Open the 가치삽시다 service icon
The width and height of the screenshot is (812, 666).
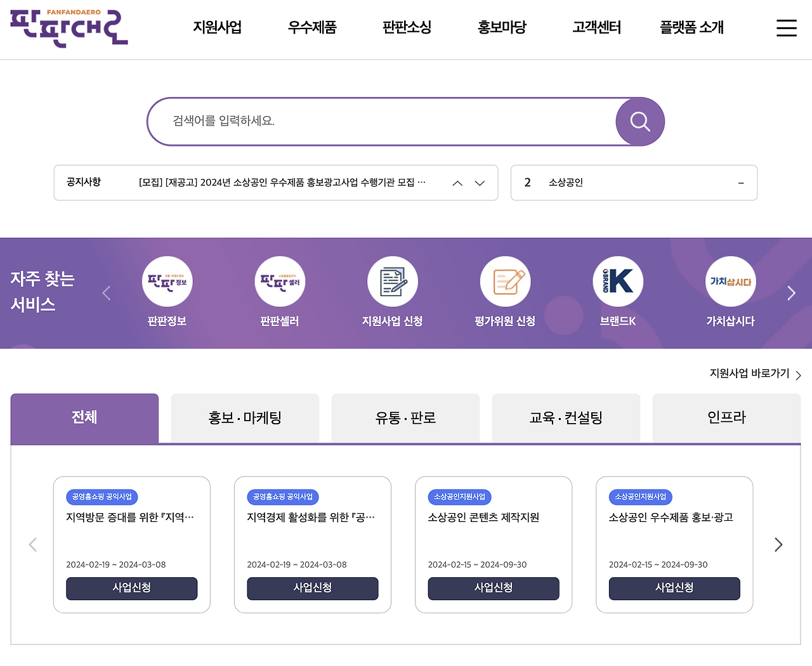[x=731, y=281]
